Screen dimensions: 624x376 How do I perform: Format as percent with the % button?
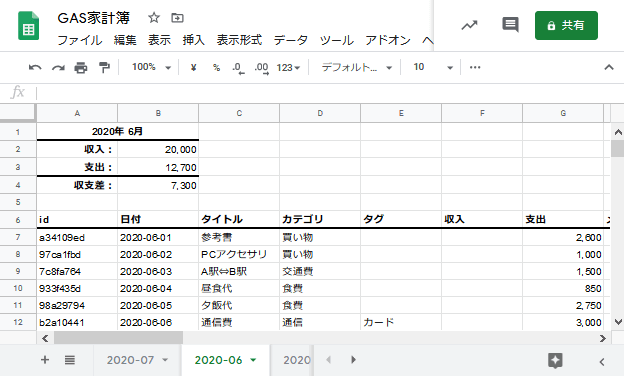coord(216,68)
